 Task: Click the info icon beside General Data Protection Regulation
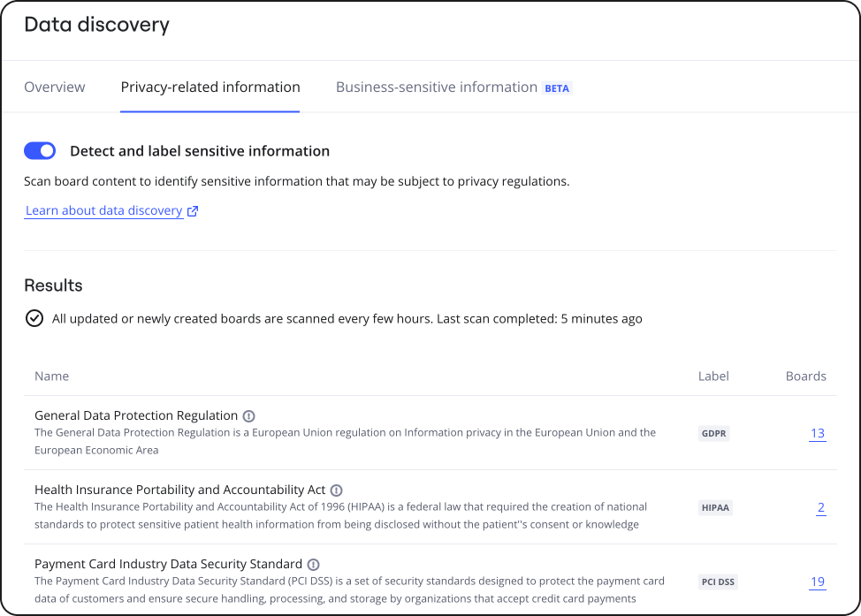pos(249,416)
